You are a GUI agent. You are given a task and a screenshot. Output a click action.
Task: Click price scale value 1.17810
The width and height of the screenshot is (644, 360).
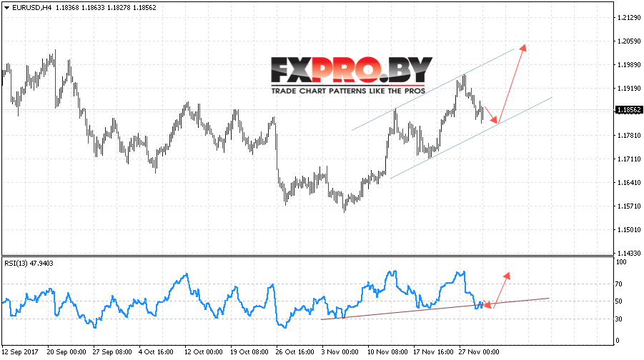coord(629,136)
